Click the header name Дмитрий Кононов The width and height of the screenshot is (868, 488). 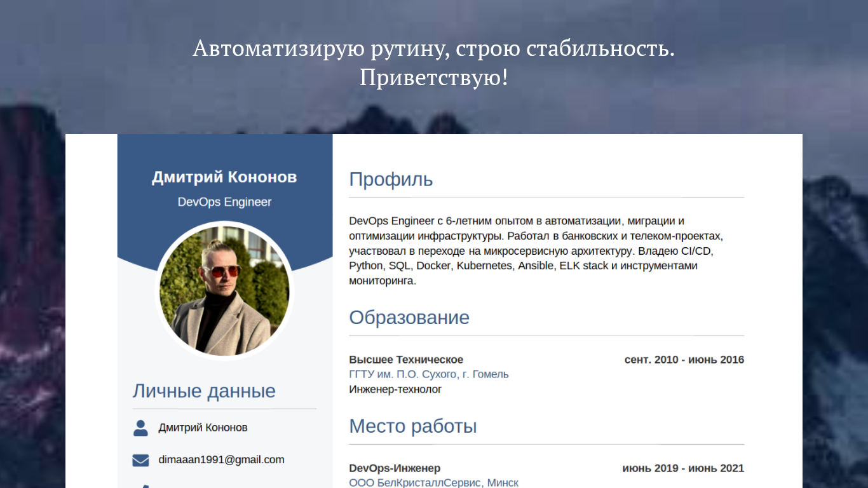tap(224, 177)
